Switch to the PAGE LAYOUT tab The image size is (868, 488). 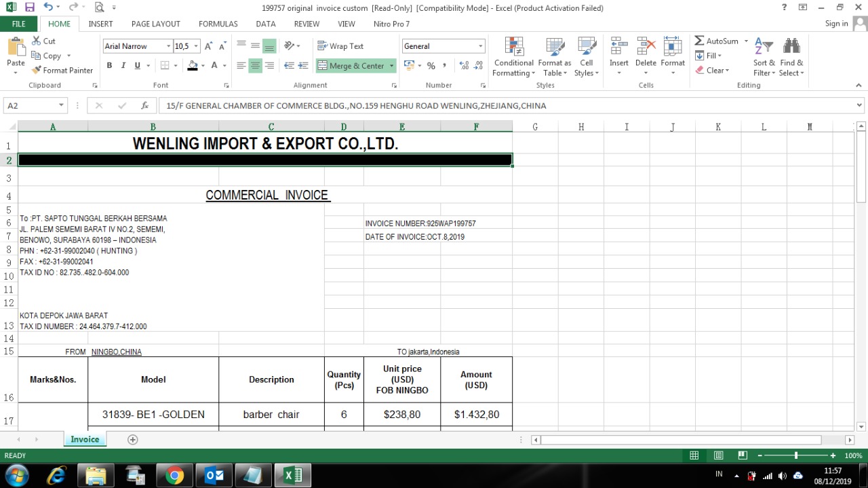pos(156,24)
